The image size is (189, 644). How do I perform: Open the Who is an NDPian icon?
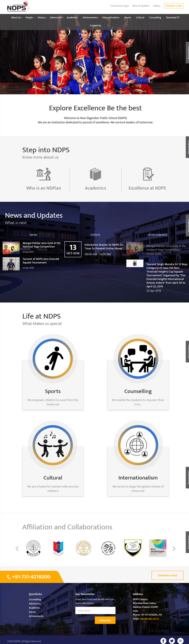coord(43,174)
